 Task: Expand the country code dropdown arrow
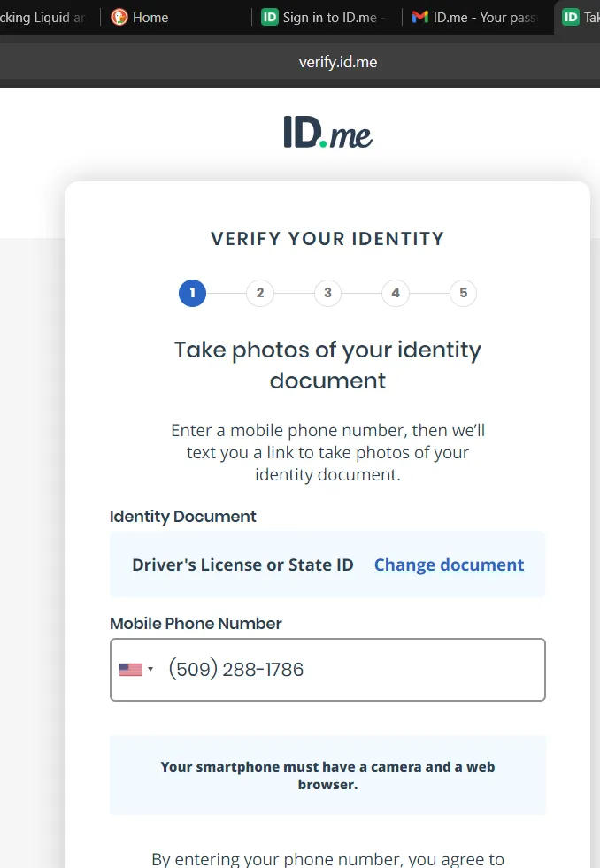[150, 670]
